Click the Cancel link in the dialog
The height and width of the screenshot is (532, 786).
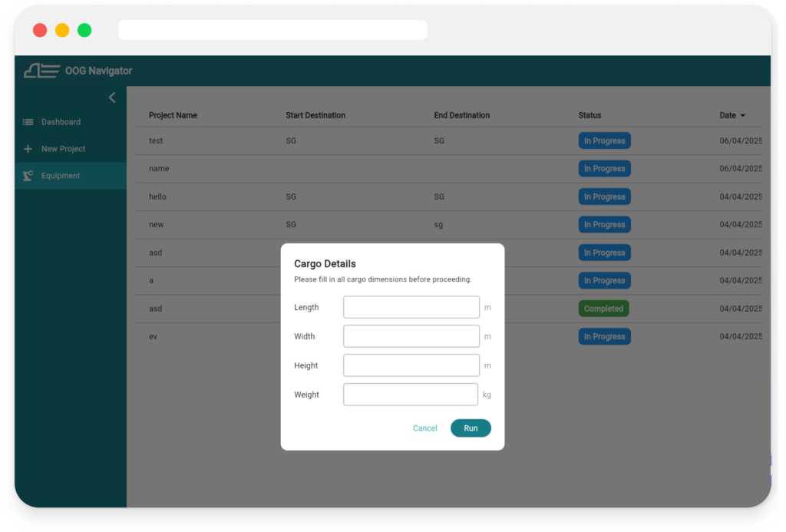click(x=424, y=428)
